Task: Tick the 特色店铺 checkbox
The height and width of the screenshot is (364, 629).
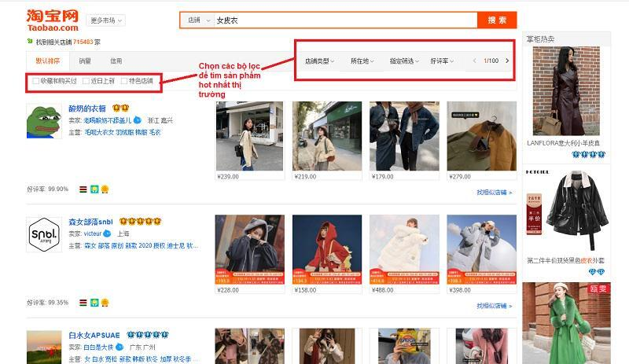Action: (x=124, y=80)
